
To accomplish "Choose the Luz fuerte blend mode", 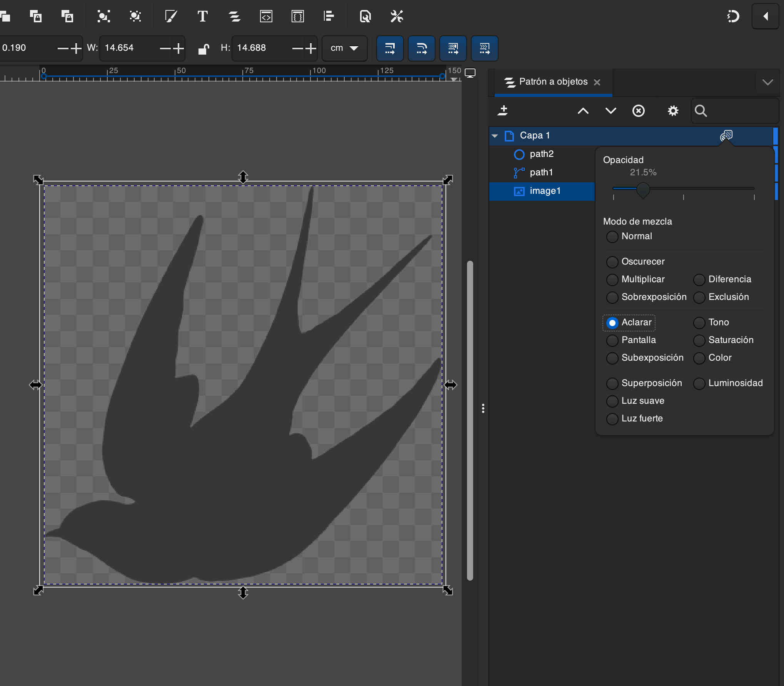I will [635, 419].
